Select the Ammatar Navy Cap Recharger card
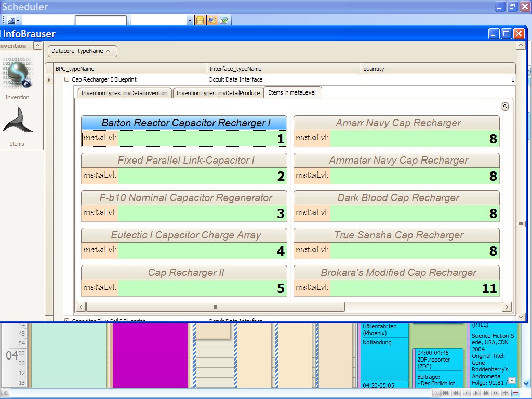The height and width of the screenshot is (399, 532). click(396, 160)
